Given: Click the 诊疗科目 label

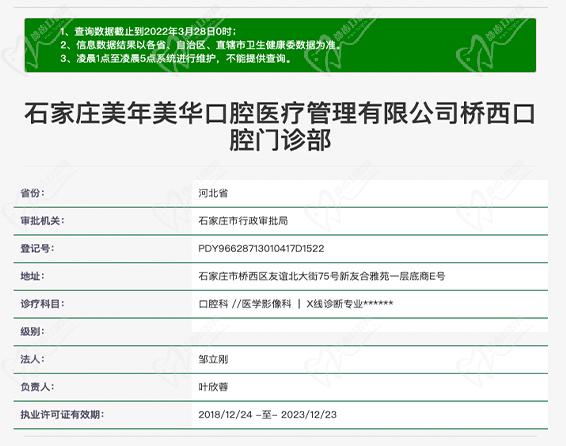Looking at the screenshot, I should pos(42,304).
